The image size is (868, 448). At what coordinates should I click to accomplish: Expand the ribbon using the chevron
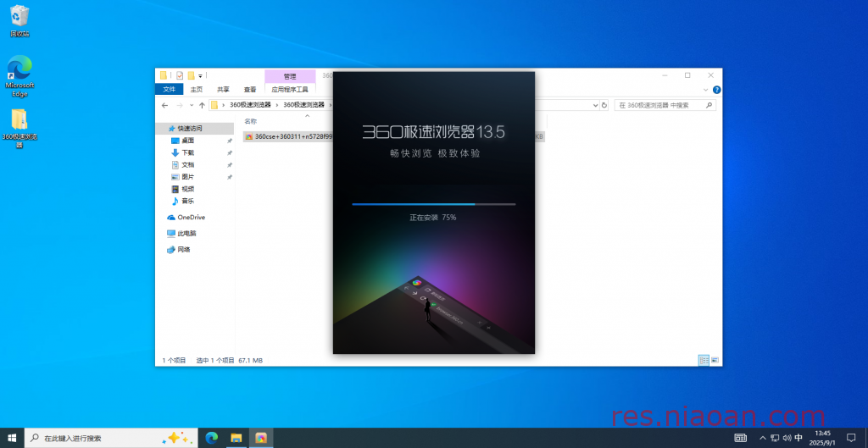706,90
